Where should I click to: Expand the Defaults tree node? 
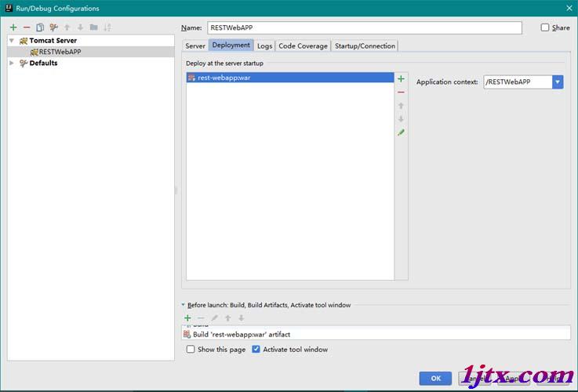point(12,63)
